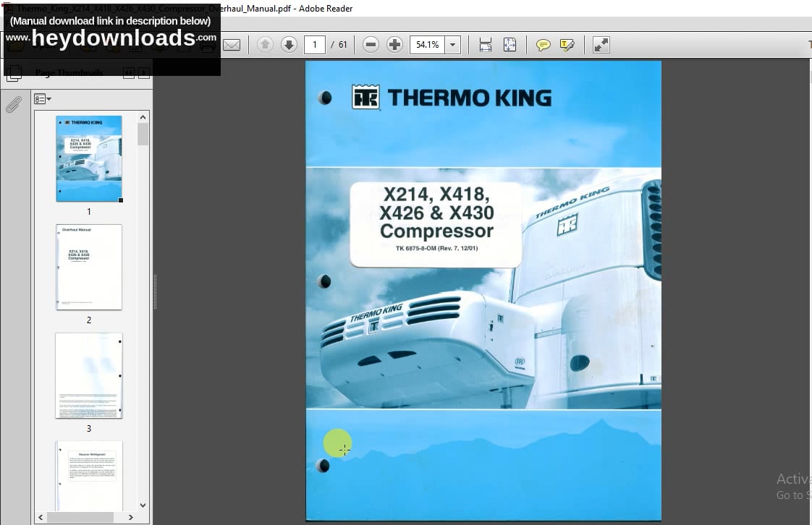Go to previous page with up arrow
The width and height of the screenshot is (812, 525).
(x=265, y=45)
